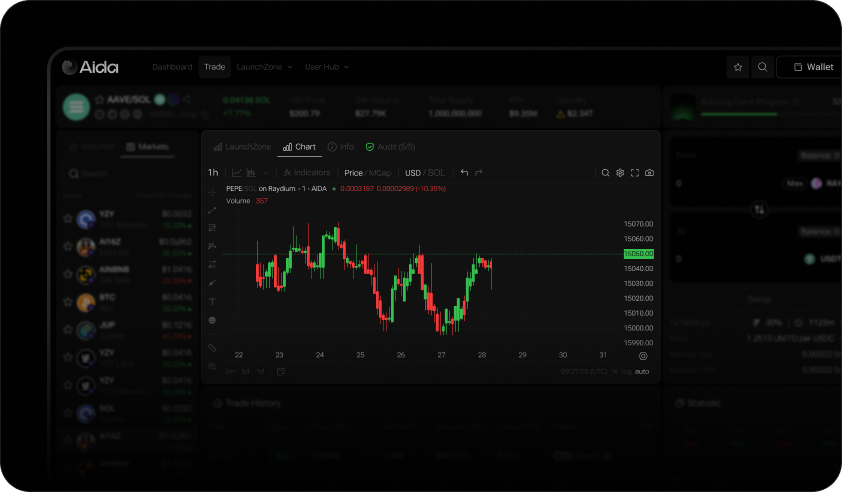842x492 pixels.
Task: Open the chart type dropdown arrow
Action: point(266,173)
